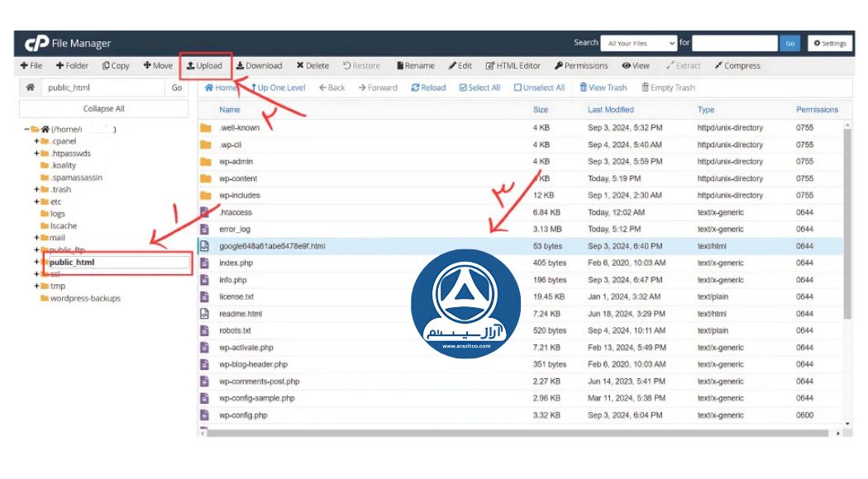Click the View toolbar button
868x479 pixels.
click(636, 66)
